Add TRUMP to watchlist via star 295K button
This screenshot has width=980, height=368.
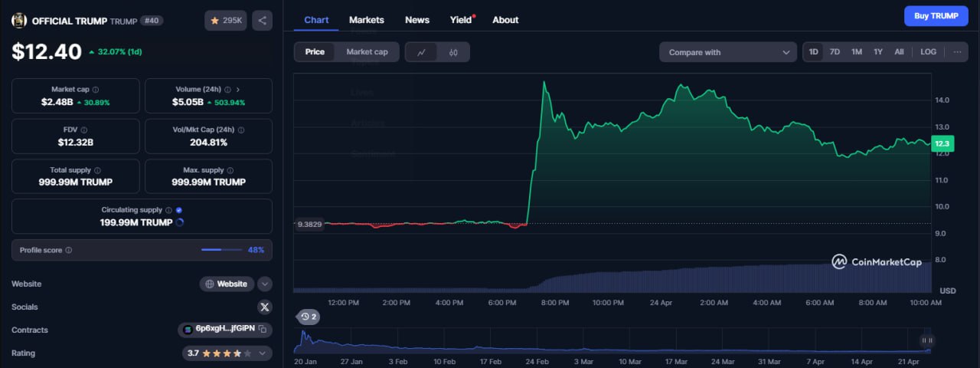pyautogui.click(x=226, y=21)
